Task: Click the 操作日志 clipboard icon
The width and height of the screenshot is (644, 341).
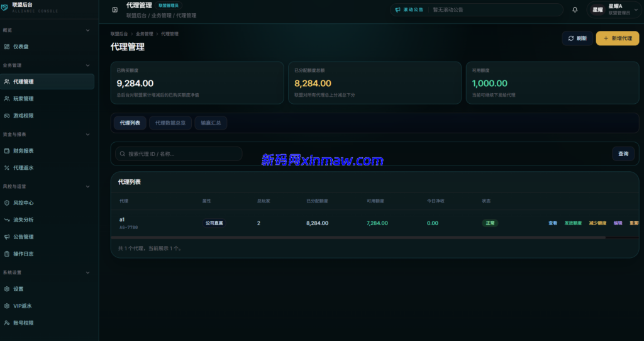Action: 6,254
